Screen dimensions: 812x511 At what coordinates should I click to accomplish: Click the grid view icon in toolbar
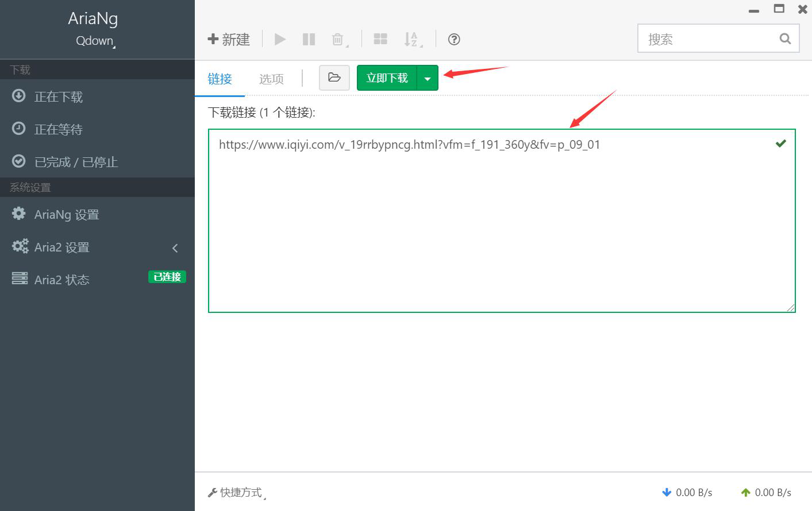point(380,39)
